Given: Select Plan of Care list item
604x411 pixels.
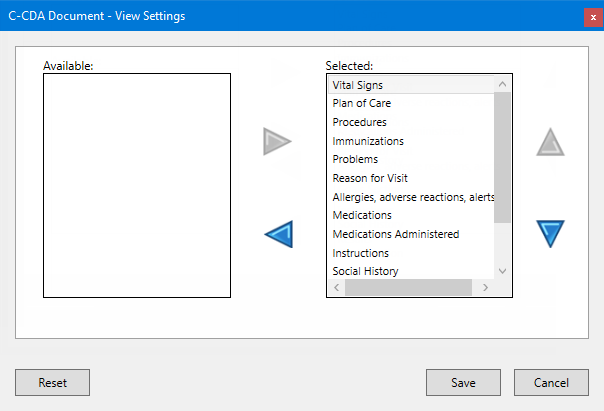Looking at the screenshot, I should pyautogui.click(x=362, y=103).
